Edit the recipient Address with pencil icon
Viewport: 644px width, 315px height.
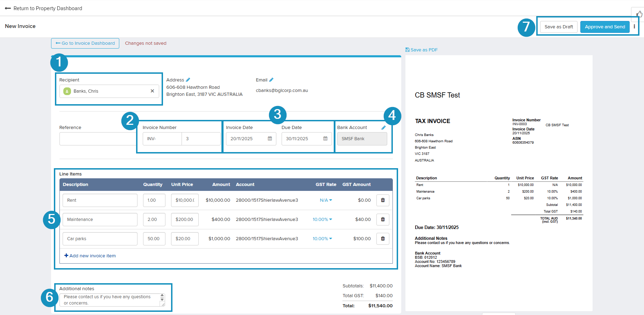coord(188,80)
